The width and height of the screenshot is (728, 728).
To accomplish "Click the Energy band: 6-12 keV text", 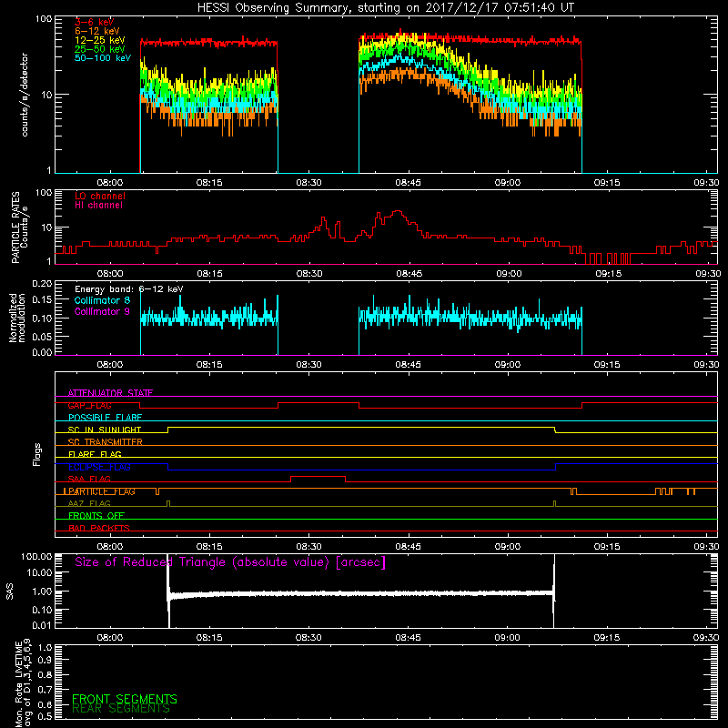I will 129,289.
